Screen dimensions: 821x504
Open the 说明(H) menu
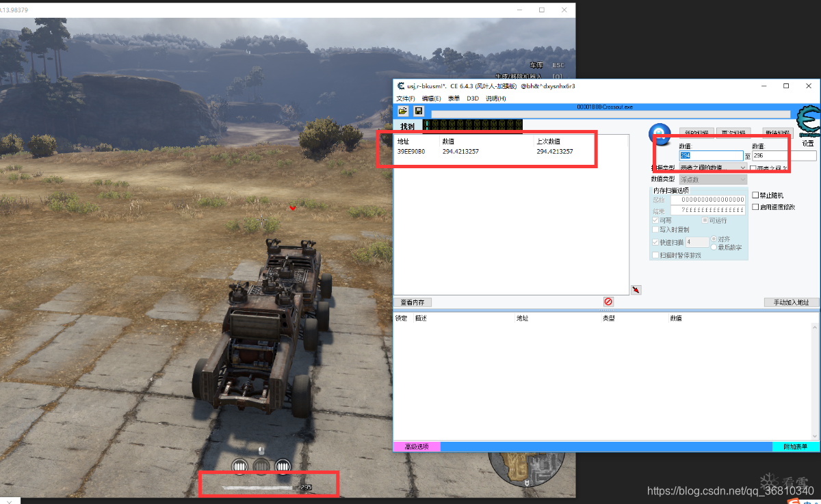point(496,98)
